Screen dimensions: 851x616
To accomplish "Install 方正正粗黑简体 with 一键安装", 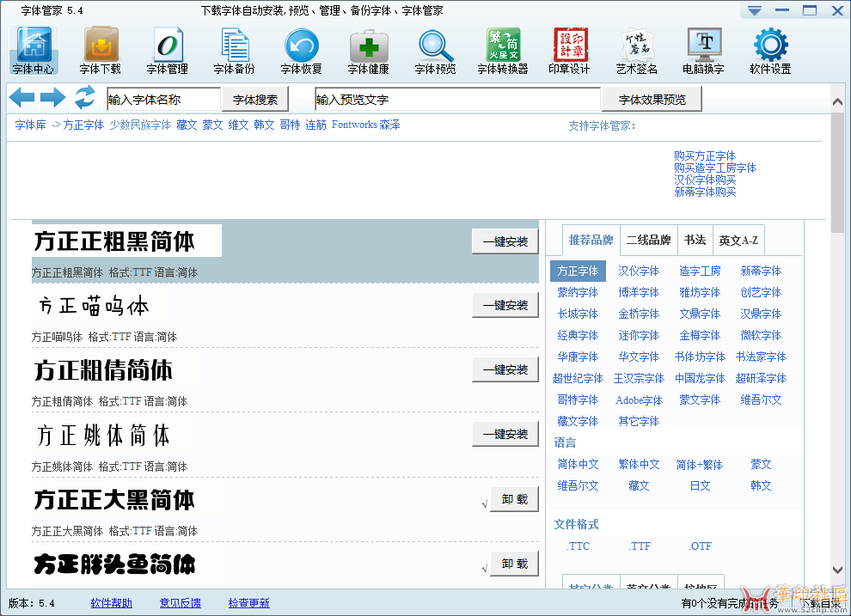I will (505, 241).
